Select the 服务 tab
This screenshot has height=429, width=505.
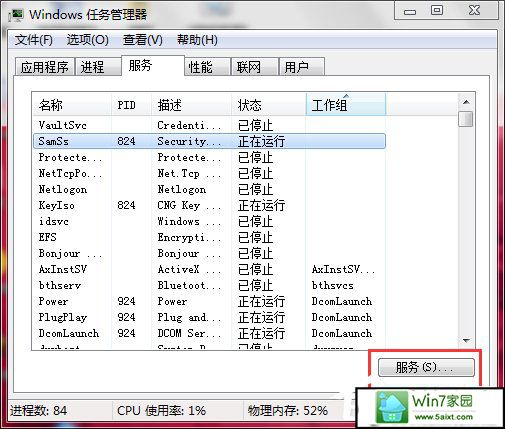click(153, 65)
